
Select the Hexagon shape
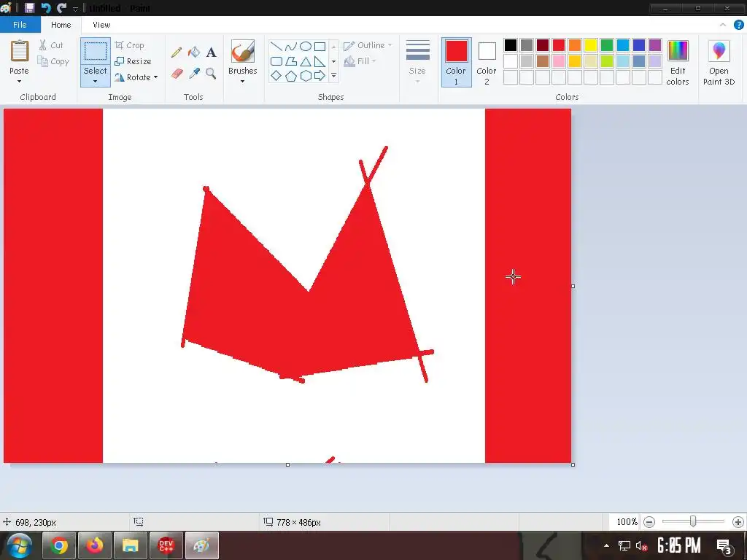[x=306, y=76]
